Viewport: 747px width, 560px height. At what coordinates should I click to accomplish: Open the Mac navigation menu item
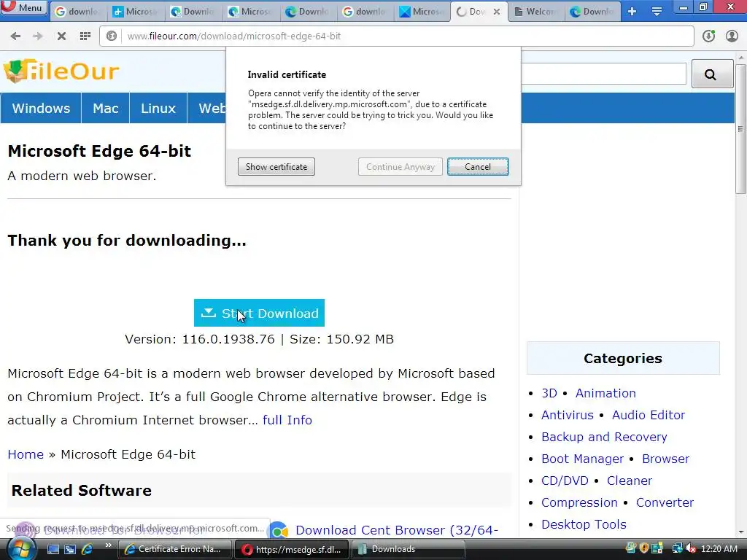(105, 108)
